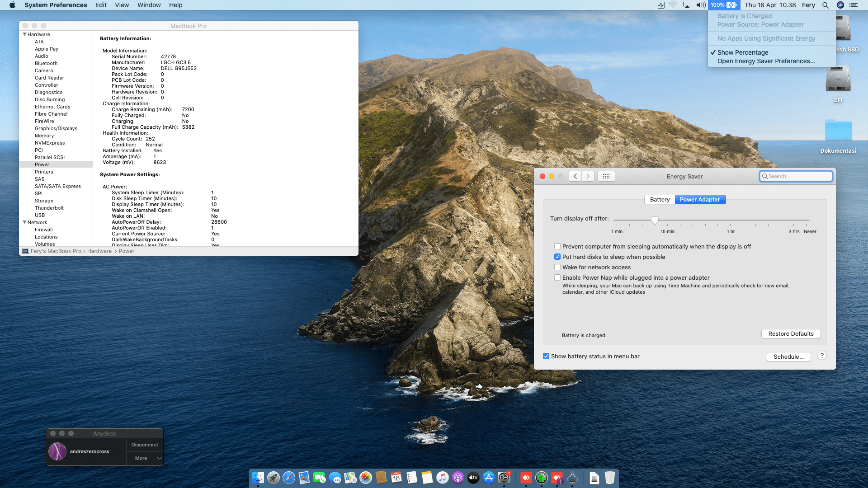Click the Schedule... button
This screenshot has width=868, height=488.
788,357
